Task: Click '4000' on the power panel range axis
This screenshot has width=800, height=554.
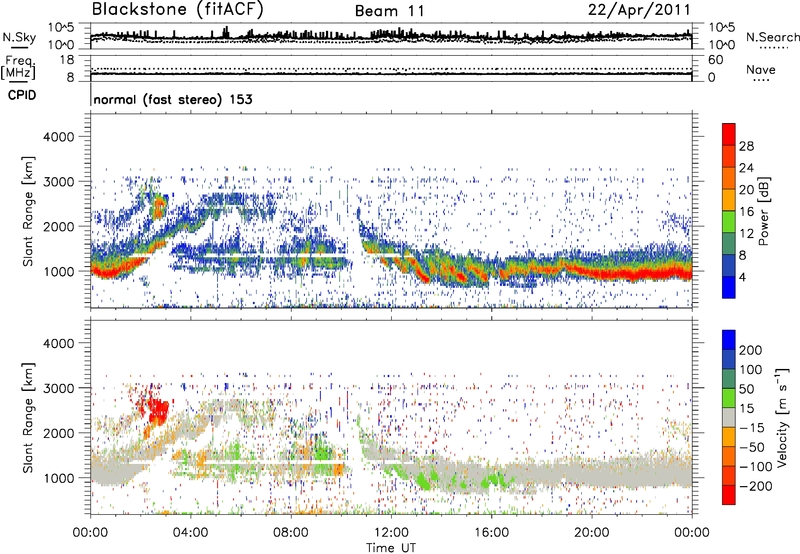Action: 58,137
